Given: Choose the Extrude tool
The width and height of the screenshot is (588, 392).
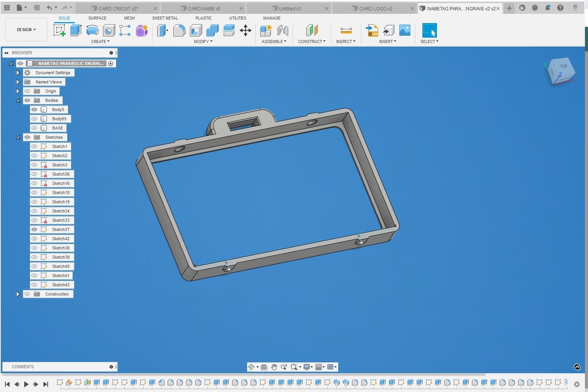Looking at the screenshot, I should [76, 30].
